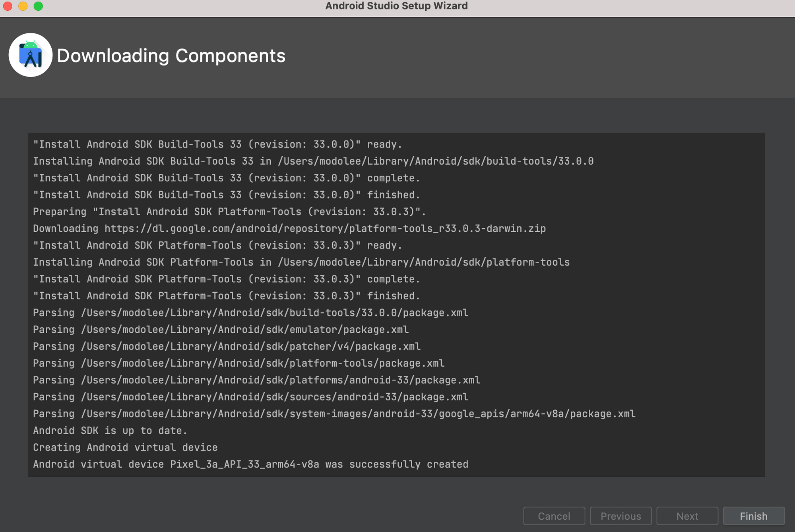
Task: Maximize the window with green button
Action: (38, 6)
